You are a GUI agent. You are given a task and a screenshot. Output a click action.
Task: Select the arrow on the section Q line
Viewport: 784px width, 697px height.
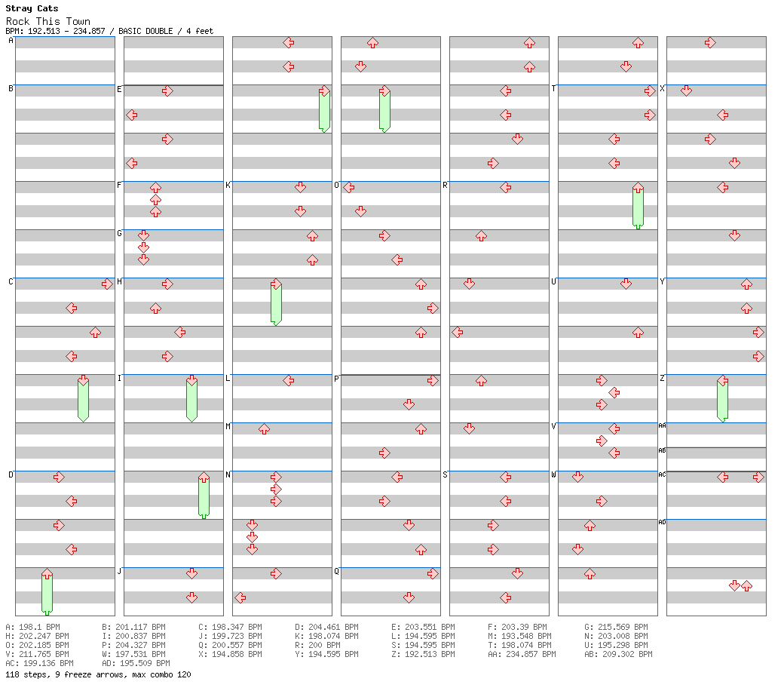point(433,574)
